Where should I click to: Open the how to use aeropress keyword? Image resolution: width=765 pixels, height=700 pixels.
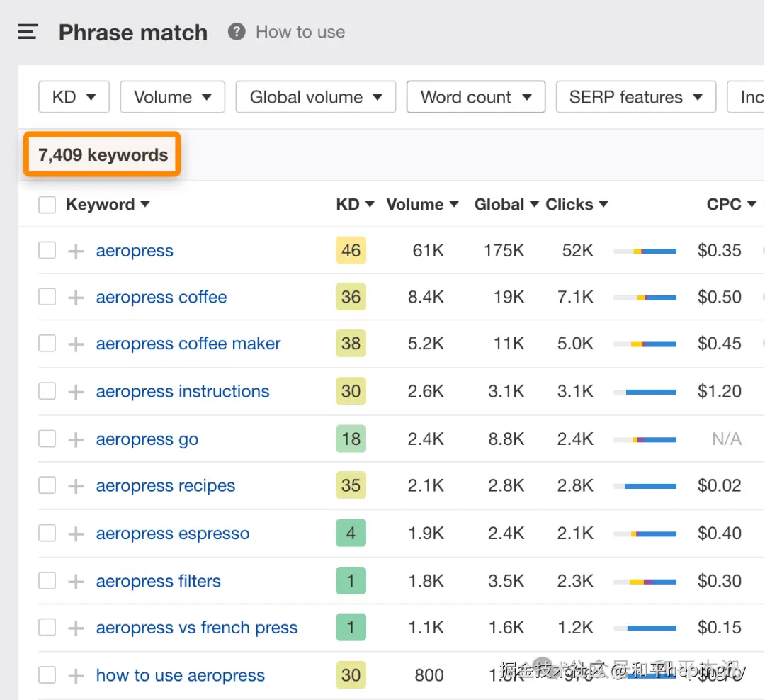181,675
